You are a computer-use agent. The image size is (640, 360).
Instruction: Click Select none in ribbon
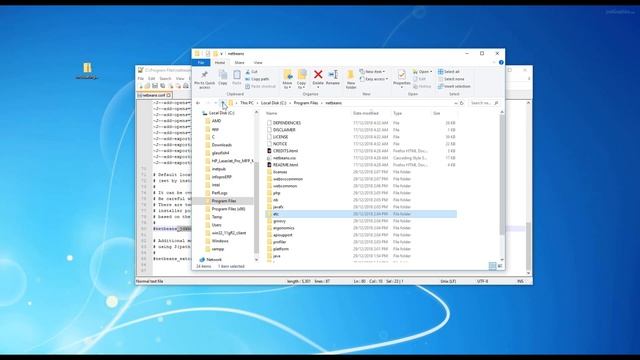pyautogui.click(x=451, y=79)
